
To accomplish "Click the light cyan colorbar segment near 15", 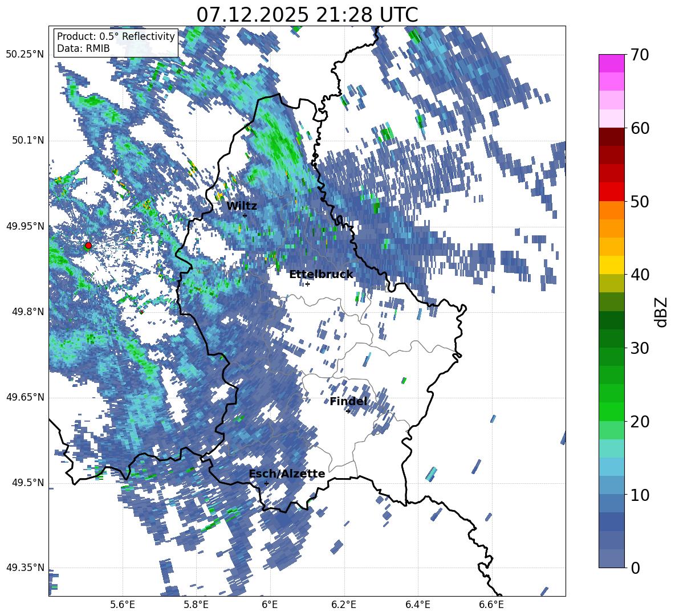I will 611,448.
